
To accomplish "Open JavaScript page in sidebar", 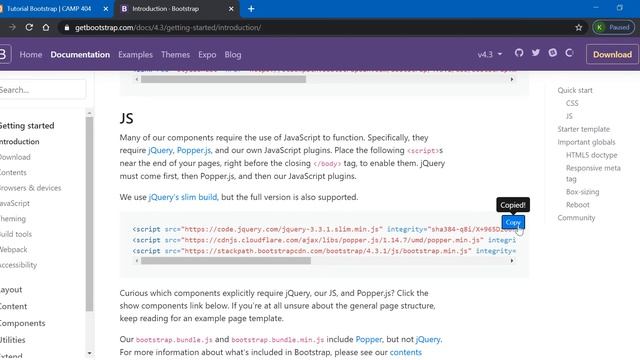I will coord(15,203).
